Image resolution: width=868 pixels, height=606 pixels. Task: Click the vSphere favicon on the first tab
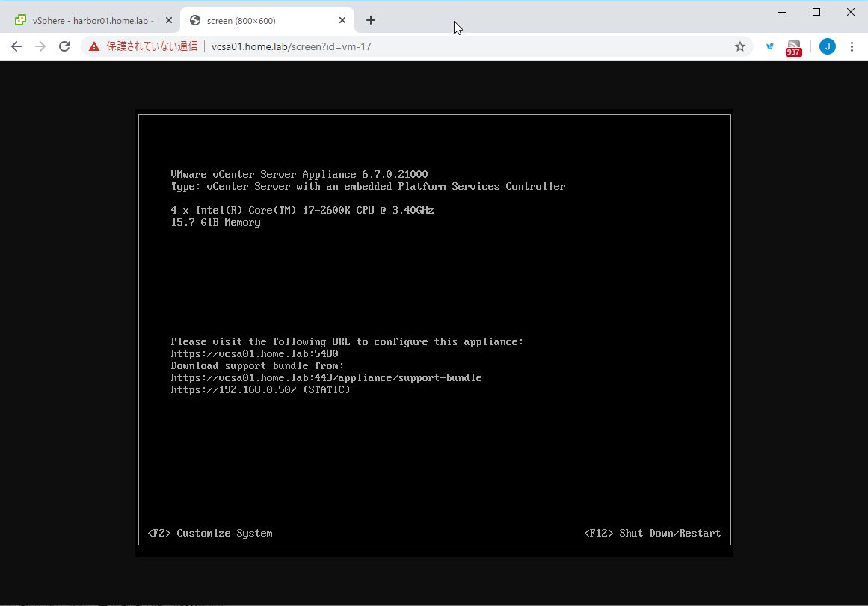20,20
